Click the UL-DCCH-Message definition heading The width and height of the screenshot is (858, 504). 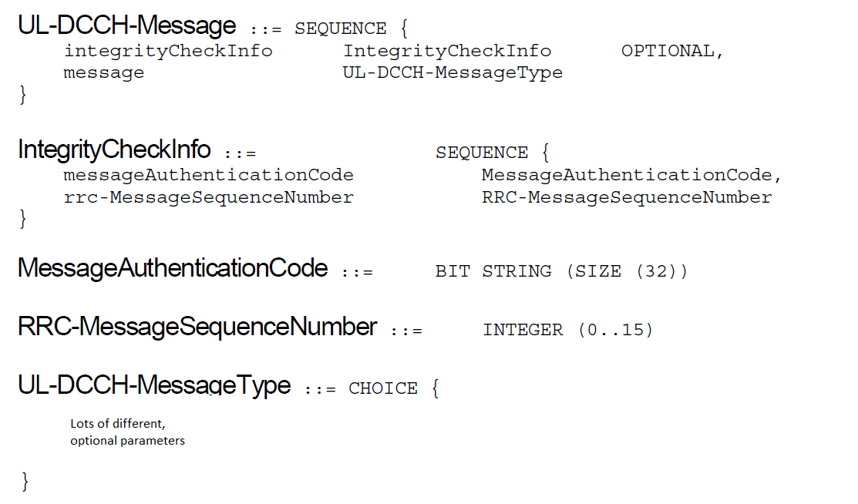(x=126, y=26)
